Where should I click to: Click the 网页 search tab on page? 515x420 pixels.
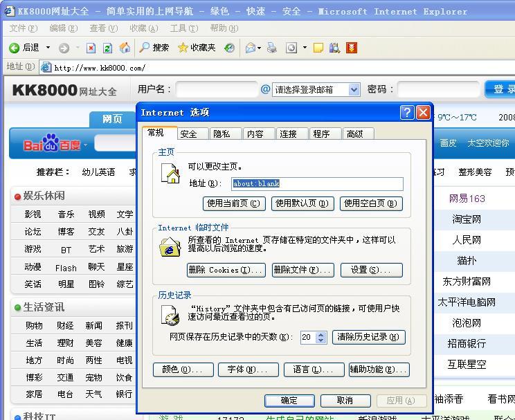coord(112,118)
